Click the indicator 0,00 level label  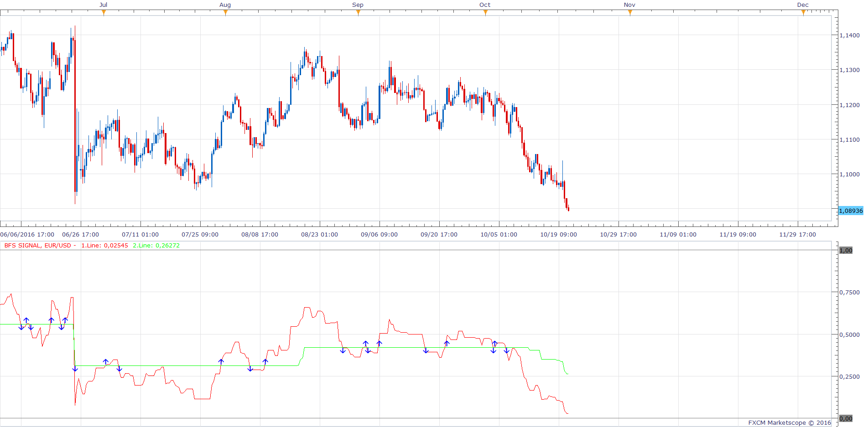(846, 418)
